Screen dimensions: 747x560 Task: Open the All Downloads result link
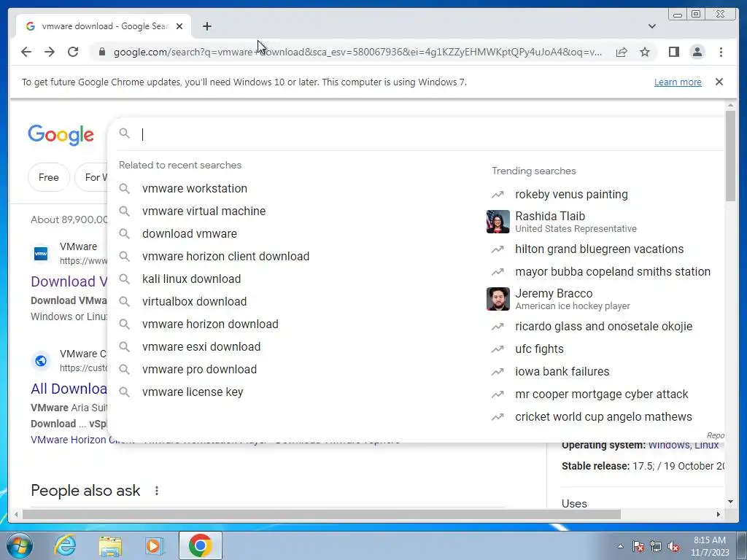[69, 389]
